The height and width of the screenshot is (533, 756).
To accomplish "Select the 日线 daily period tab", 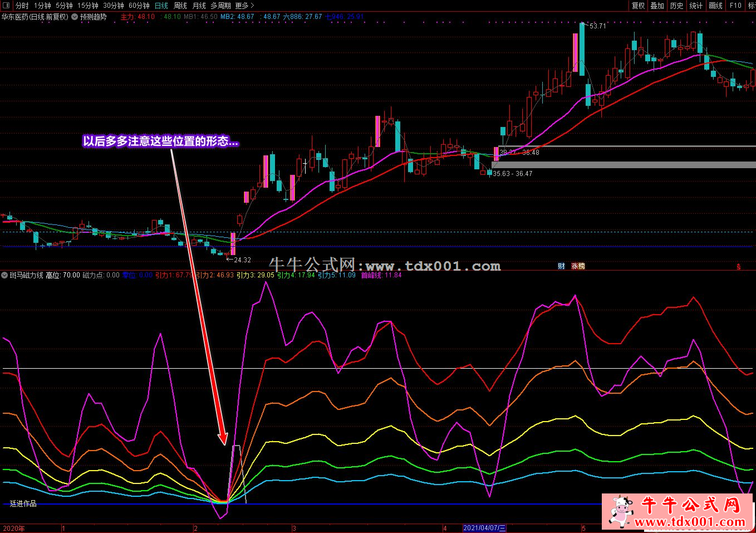I will (161, 6).
